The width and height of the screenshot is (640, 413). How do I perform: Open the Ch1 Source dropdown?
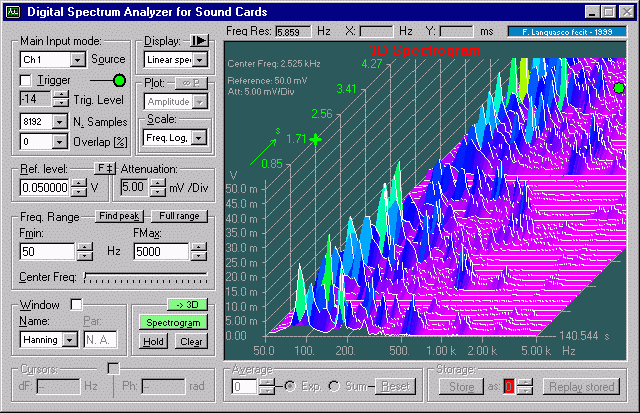click(x=78, y=60)
